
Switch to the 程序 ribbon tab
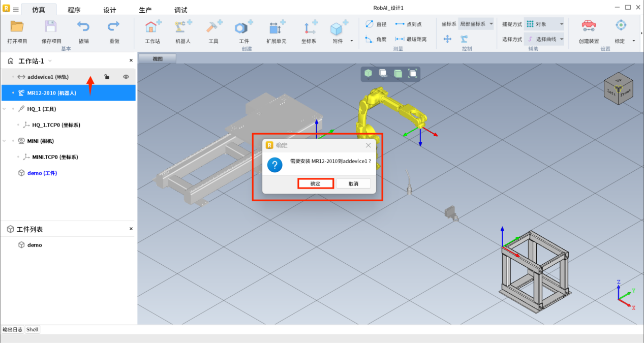(74, 10)
